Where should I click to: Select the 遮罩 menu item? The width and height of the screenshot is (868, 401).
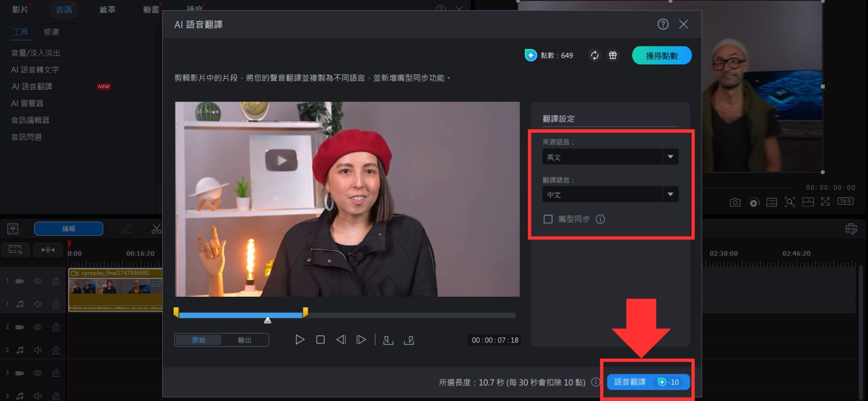click(x=107, y=9)
